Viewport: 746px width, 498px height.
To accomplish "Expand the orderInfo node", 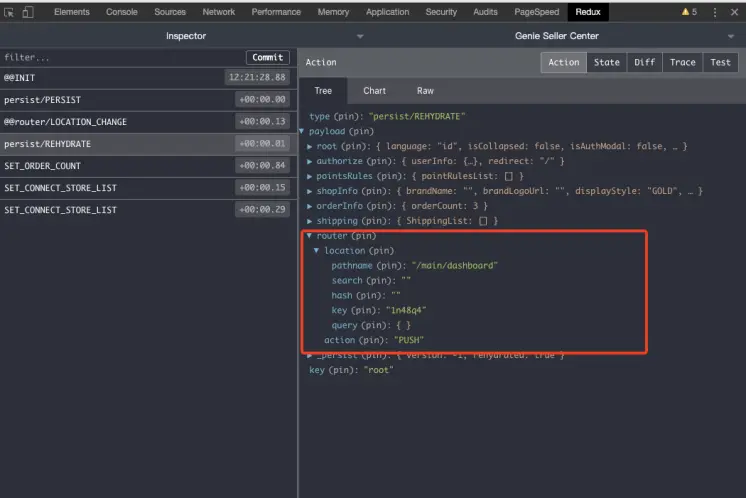I will [309, 206].
